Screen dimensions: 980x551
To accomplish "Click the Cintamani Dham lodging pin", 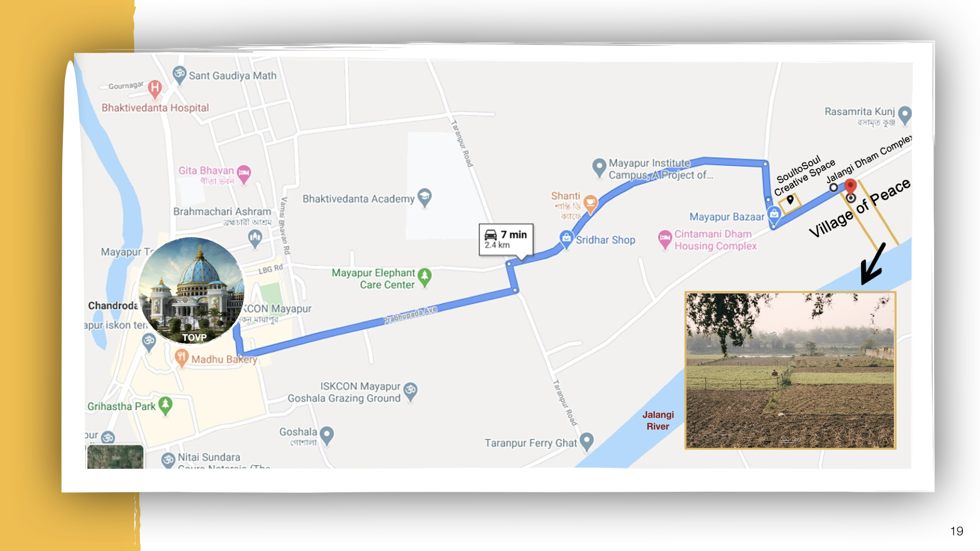I will 665,239.
